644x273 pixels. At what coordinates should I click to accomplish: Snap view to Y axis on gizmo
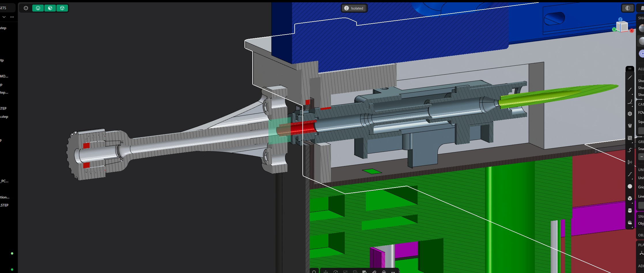(x=614, y=29)
